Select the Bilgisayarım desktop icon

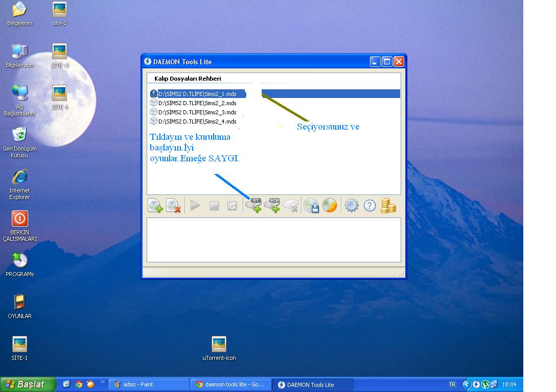click(x=19, y=56)
